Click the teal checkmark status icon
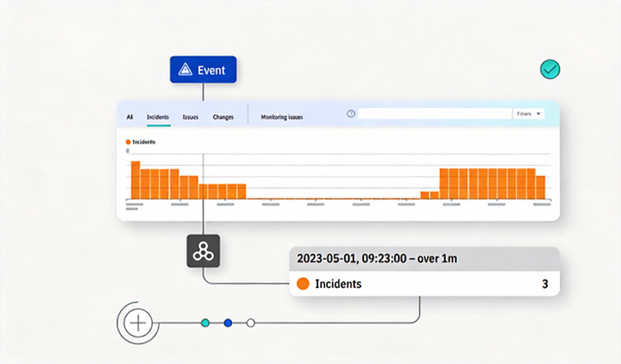Viewport: 621px width, 364px height. [x=550, y=69]
